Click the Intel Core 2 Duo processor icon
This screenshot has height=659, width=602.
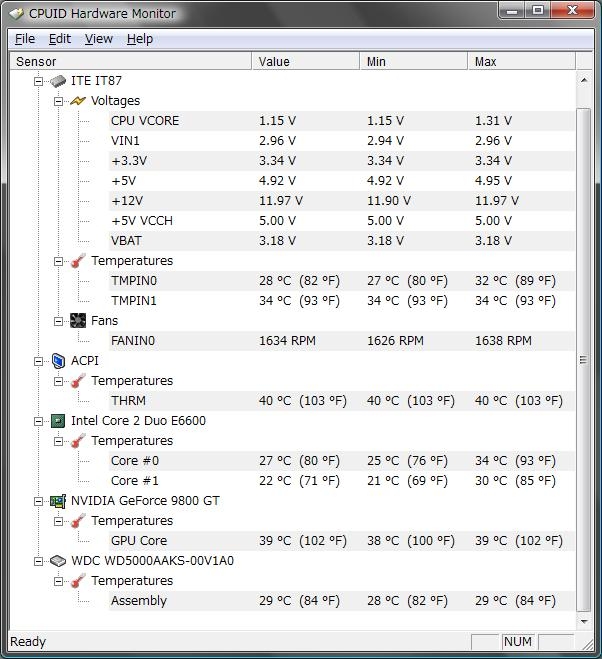pyautogui.click(x=58, y=421)
